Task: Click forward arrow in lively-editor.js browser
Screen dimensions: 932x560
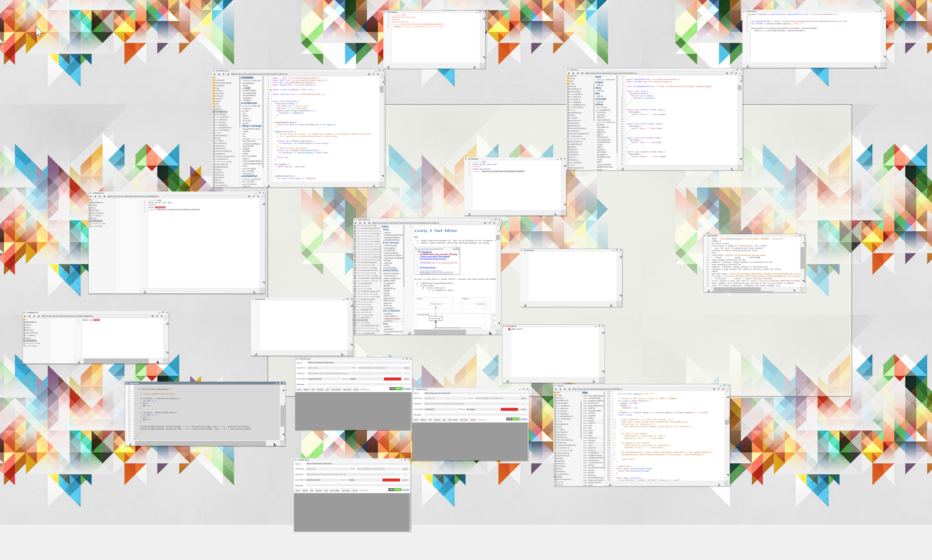Action: [360, 223]
